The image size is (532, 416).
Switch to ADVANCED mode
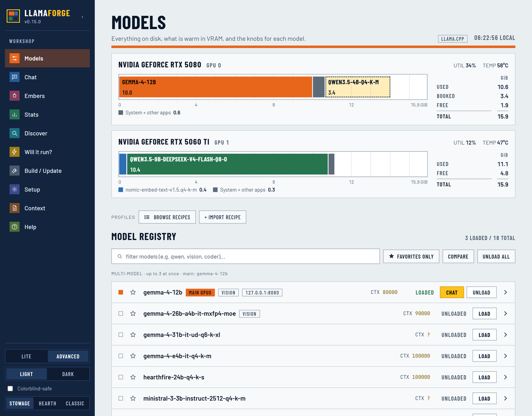click(x=68, y=357)
